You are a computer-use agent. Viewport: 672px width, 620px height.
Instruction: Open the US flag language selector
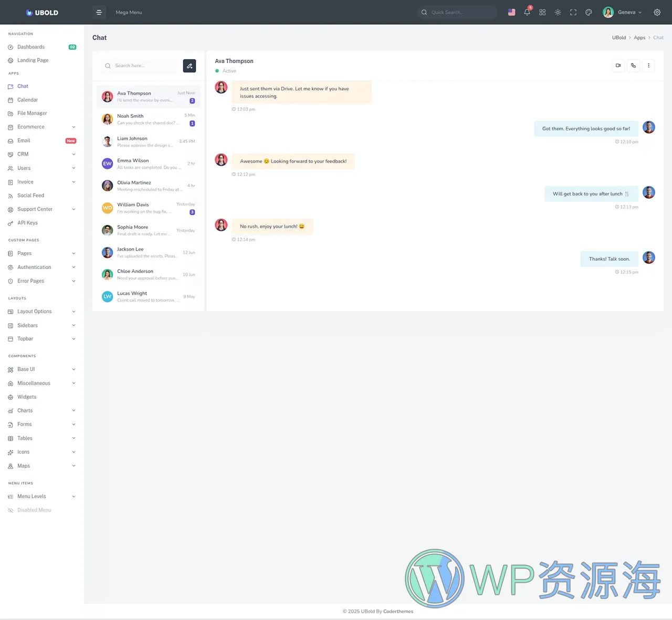[x=511, y=12]
